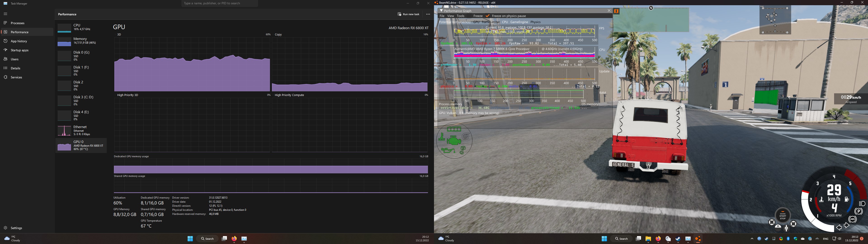Image resolution: width=868 pixels, height=244 pixels.
Task: Click the parking brake indicator icon
Action: (x=859, y=211)
